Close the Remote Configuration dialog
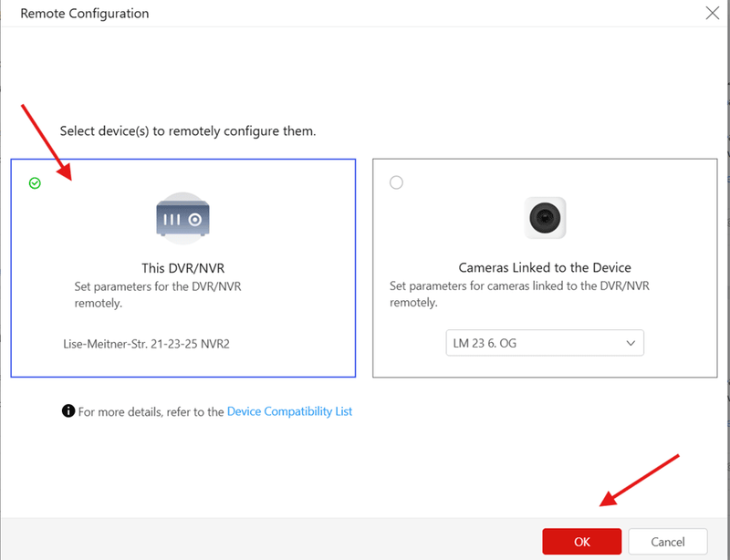The image size is (730, 560). 713,13
